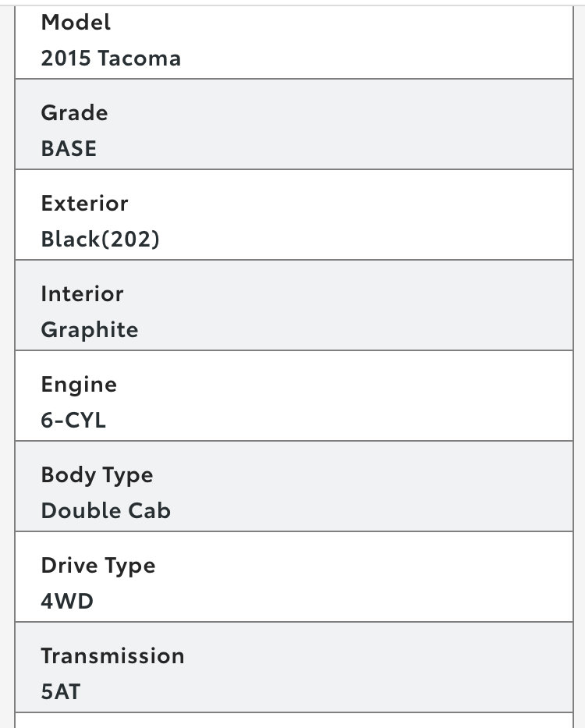Select the Exterior heading
585x728 pixels.
click(84, 204)
